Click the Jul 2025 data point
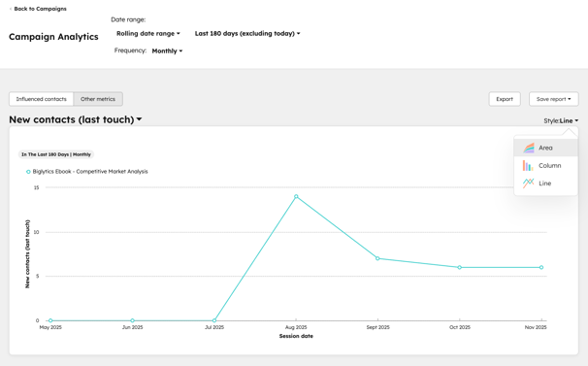 coord(214,320)
